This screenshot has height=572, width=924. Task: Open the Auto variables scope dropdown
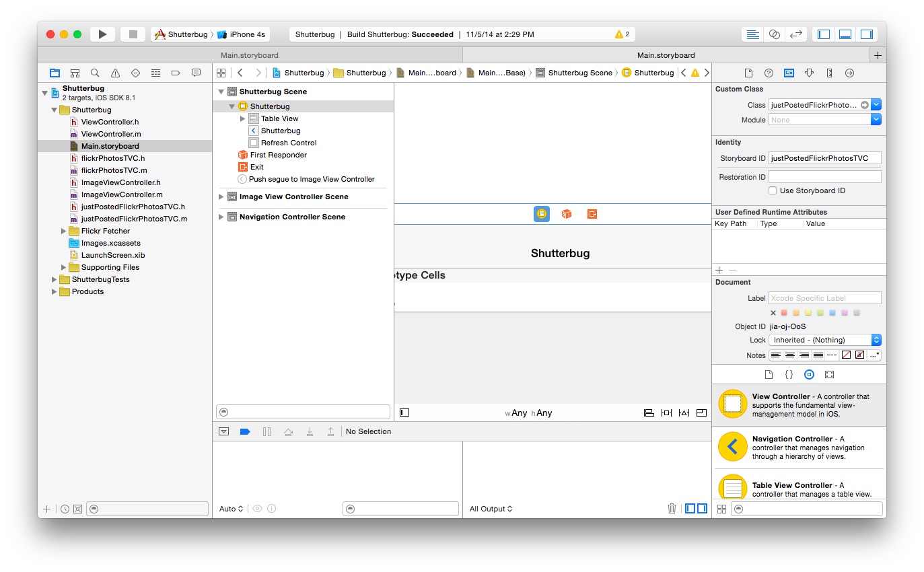coord(232,509)
